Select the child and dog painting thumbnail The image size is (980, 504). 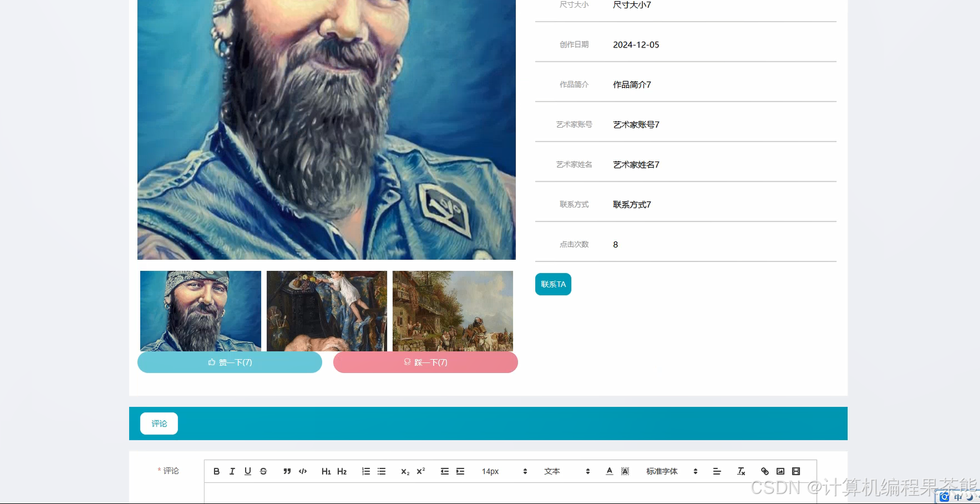pyautogui.click(x=327, y=311)
